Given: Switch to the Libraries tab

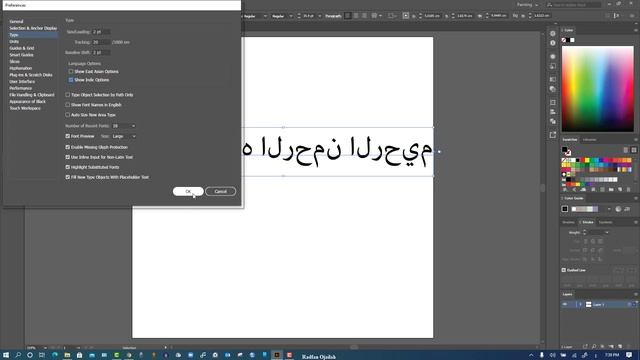Looking at the screenshot, I should (x=589, y=140).
